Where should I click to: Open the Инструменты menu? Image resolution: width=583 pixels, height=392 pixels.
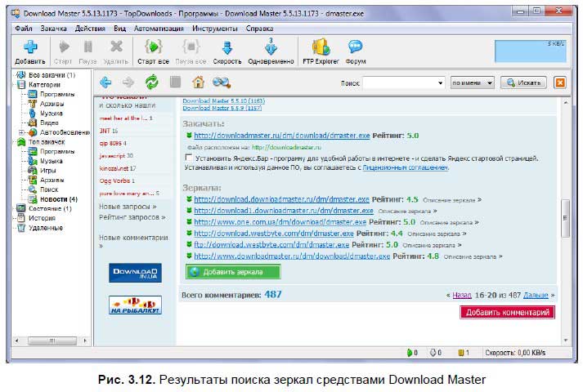point(215,28)
